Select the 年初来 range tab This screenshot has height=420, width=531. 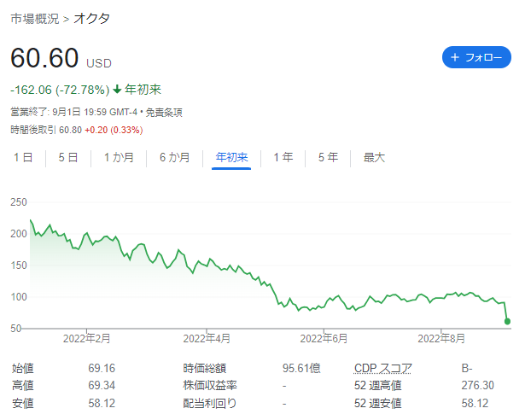(231, 157)
